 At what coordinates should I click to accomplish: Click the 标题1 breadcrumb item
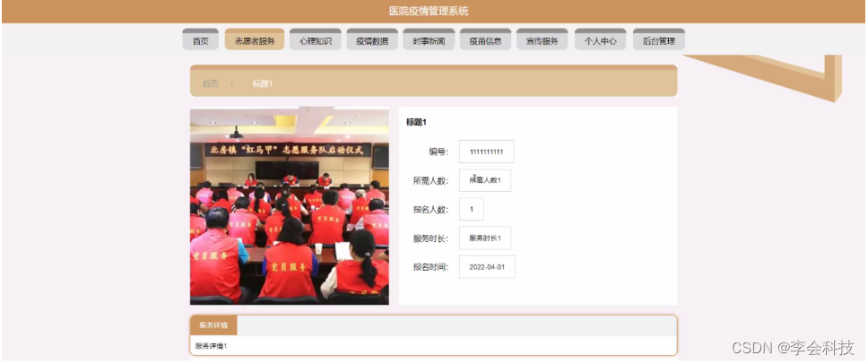263,83
